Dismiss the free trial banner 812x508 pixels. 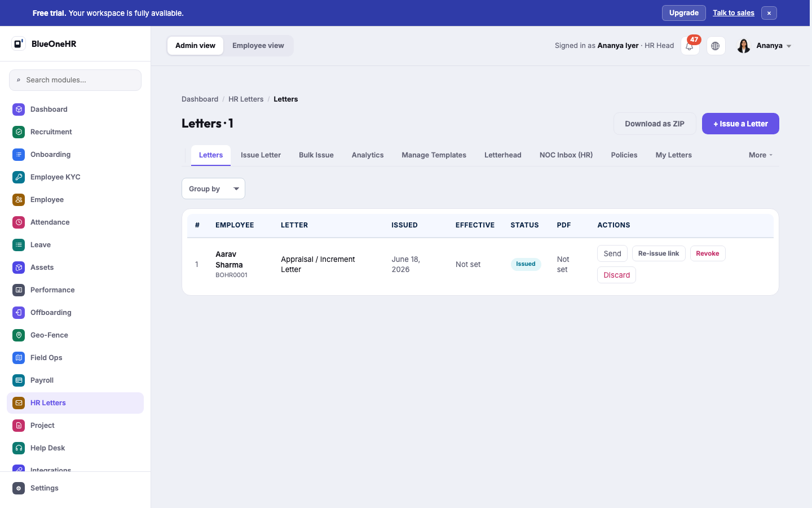pos(769,13)
